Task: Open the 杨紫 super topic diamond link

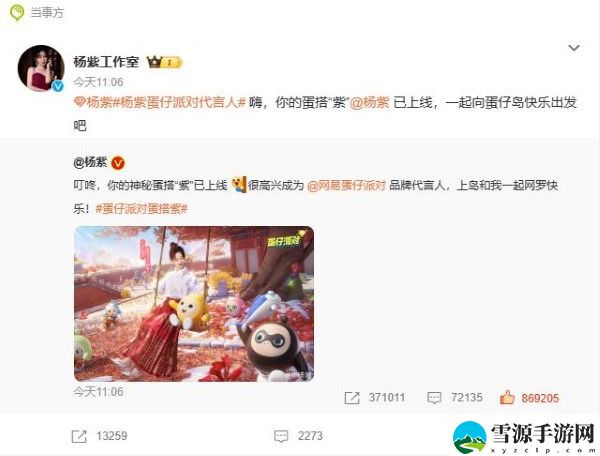Action: (x=93, y=103)
